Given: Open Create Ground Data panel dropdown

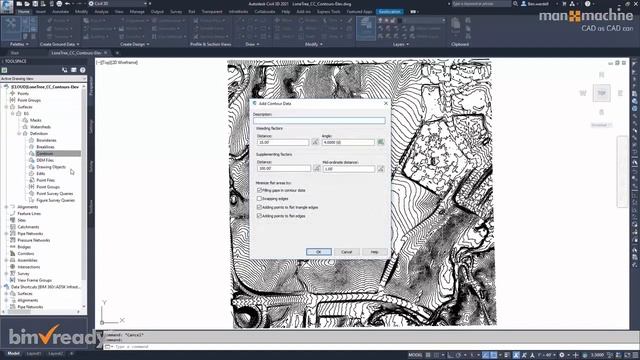Looking at the screenshot, I should pos(60,44).
